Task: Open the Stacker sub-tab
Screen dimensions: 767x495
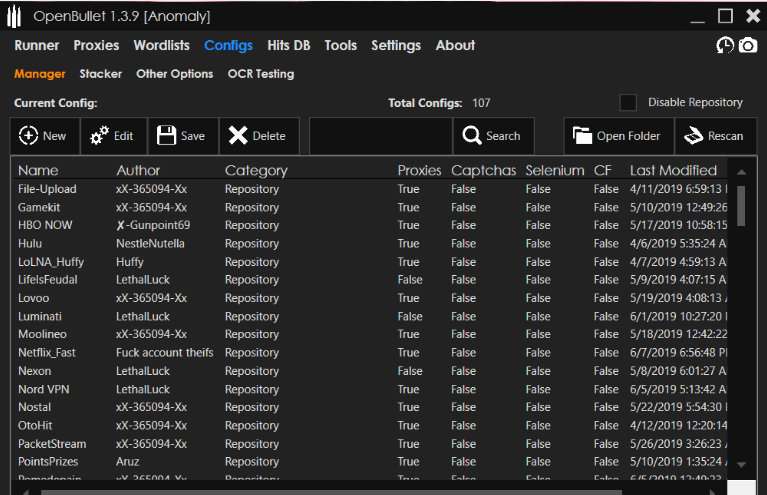Action: tap(101, 74)
